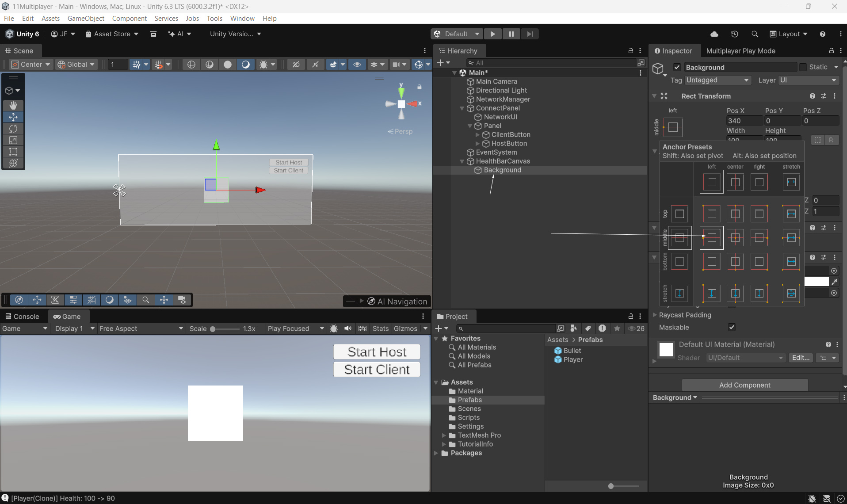
Task: Disable the Maskable checkbox
Action: click(x=732, y=327)
